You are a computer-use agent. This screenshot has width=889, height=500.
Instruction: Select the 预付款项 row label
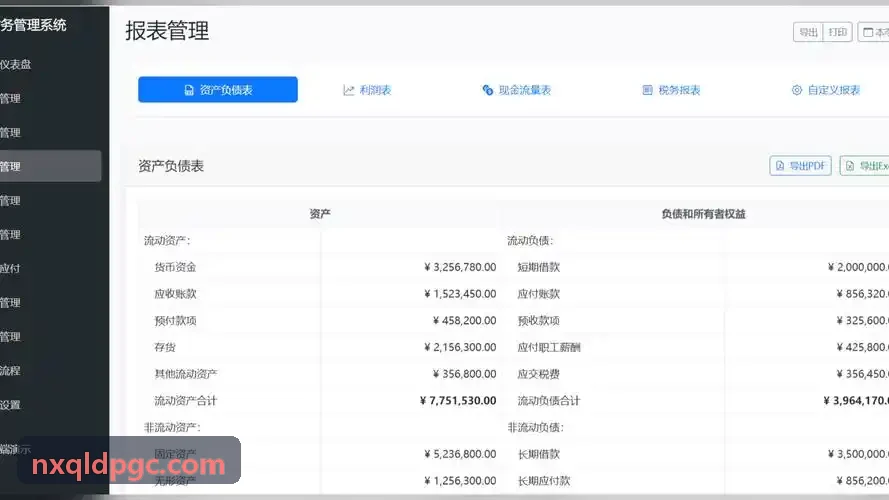pos(175,320)
